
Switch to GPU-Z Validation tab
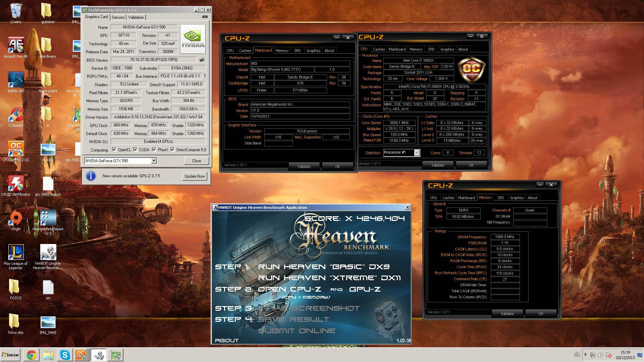tap(136, 17)
